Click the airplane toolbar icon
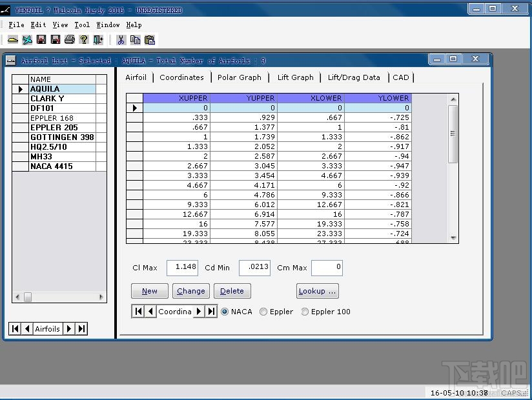This screenshot has height=400, width=532. tap(27, 39)
